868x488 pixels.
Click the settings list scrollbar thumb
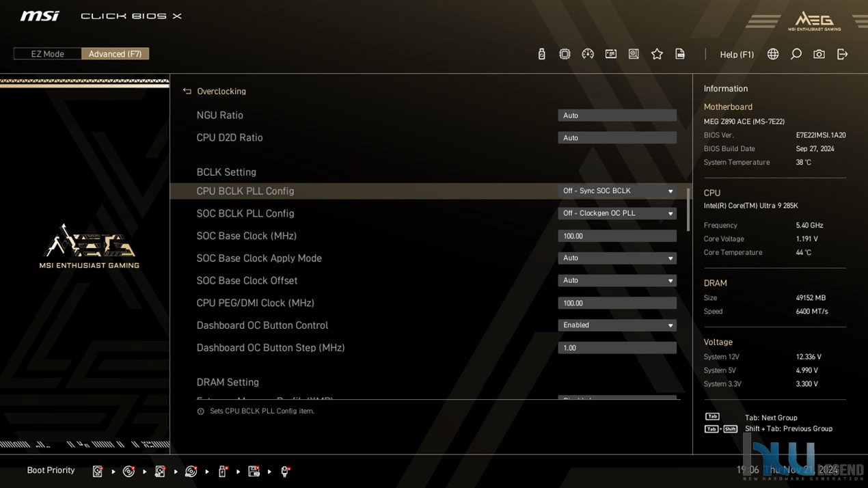pyautogui.click(x=688, y=210)
